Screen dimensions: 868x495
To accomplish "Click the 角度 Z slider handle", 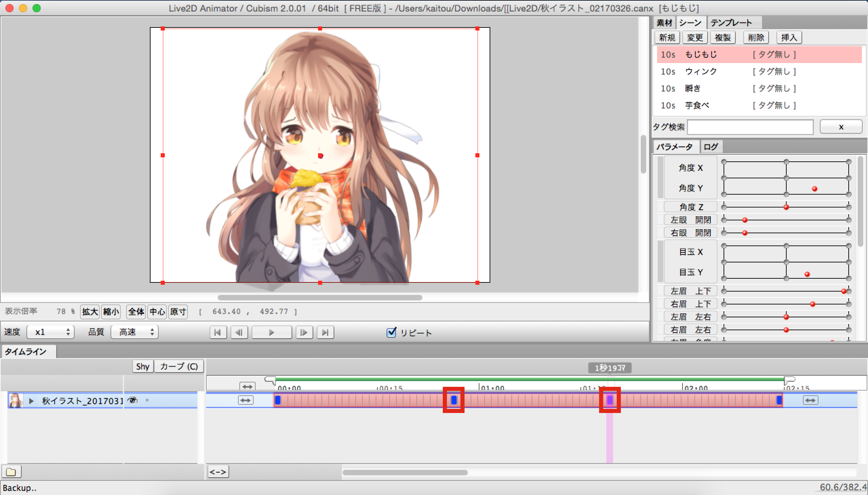I will pyautogui.click(x=786, y=207).
